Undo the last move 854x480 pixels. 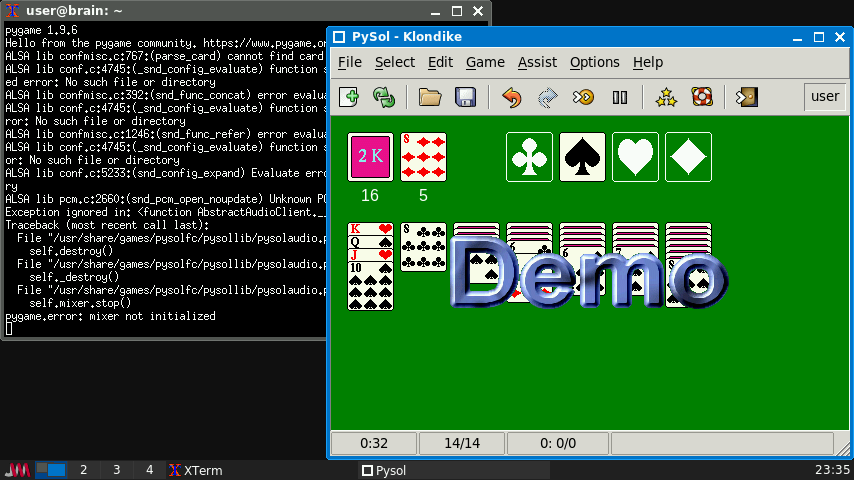pyautogui.click(x=511, y=98)
